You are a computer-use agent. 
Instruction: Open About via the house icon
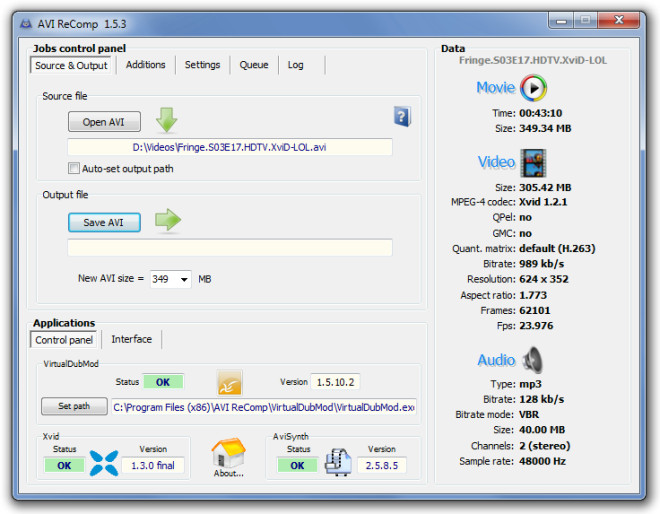[229, 454]
